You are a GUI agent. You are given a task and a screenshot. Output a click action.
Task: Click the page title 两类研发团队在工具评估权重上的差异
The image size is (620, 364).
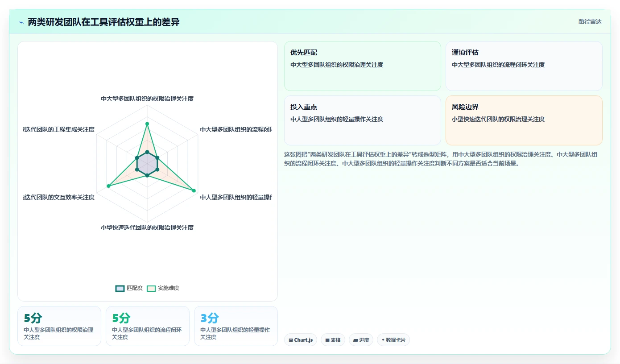coord(103,22)
